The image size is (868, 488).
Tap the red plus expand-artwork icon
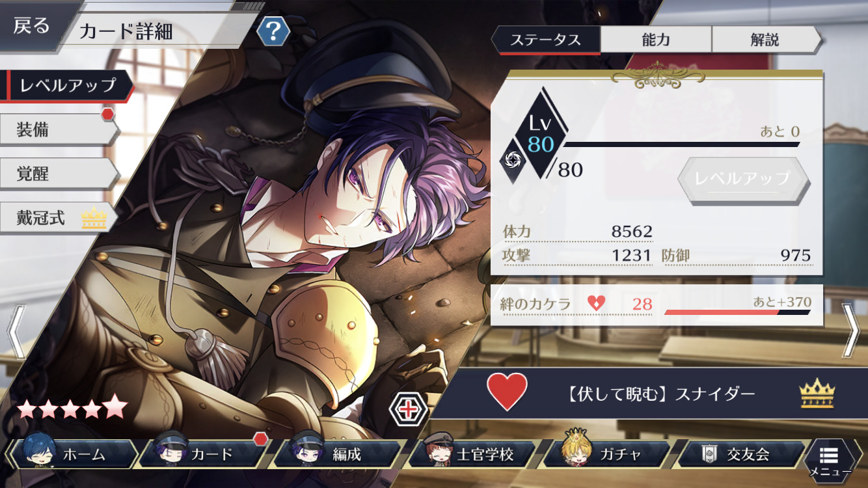[408, 409]
